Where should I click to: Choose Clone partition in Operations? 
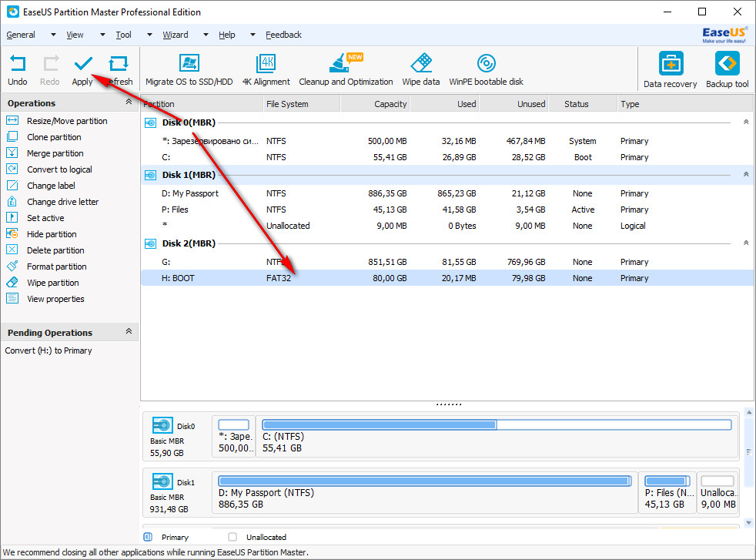pos(54,137)
